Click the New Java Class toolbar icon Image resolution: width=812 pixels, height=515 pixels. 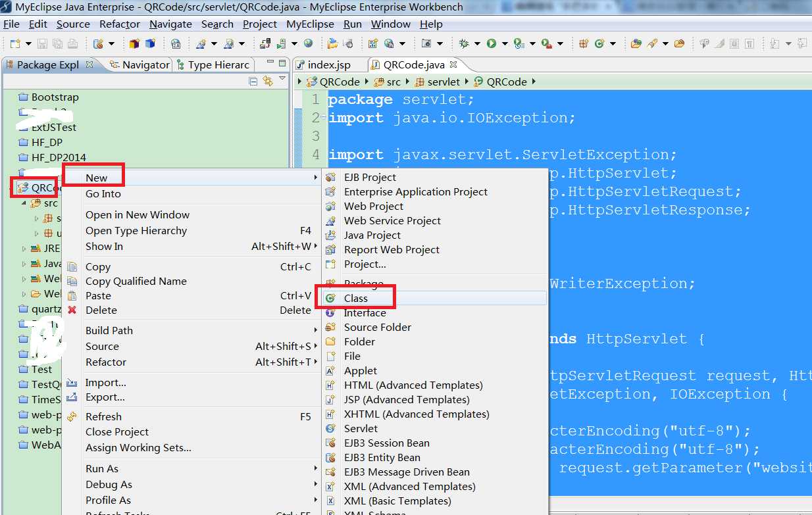pyautogui.click(x=599, y=44)
